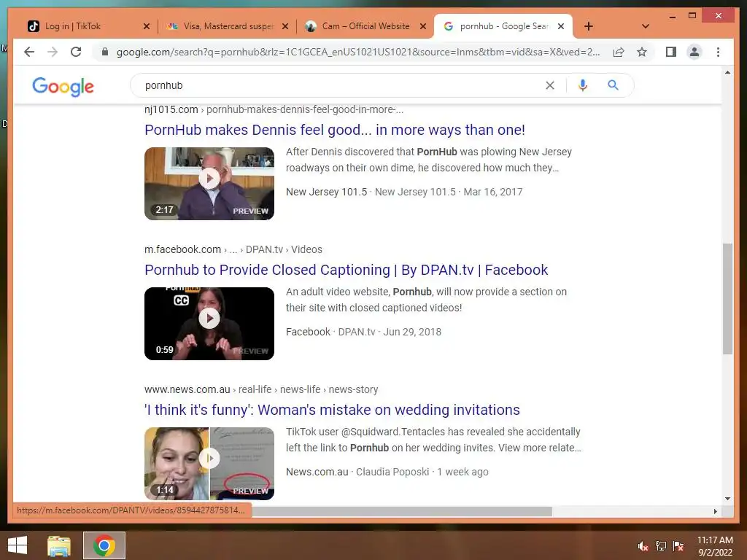
Task: Click the scroll up arrow
Action: [727, 72]
